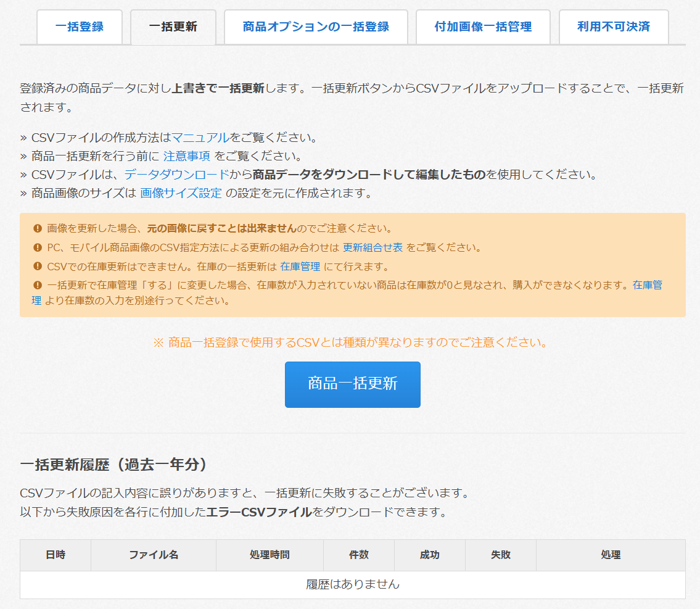Go to the 付加画像一括管理 tab
Screen dimensions: 700x609
pyautogui.click(x=483, y=27)
